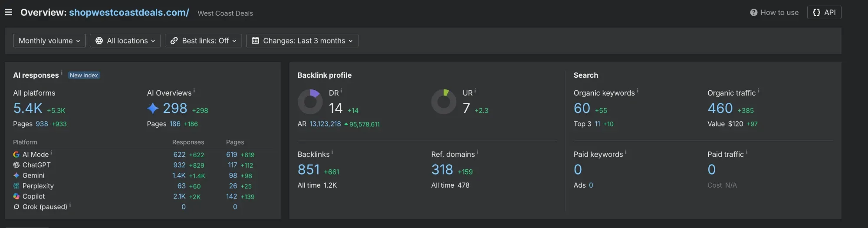Screen dimensions: 868x228
Task: Click the Ads value 0
Action: (x=591, y=185)
